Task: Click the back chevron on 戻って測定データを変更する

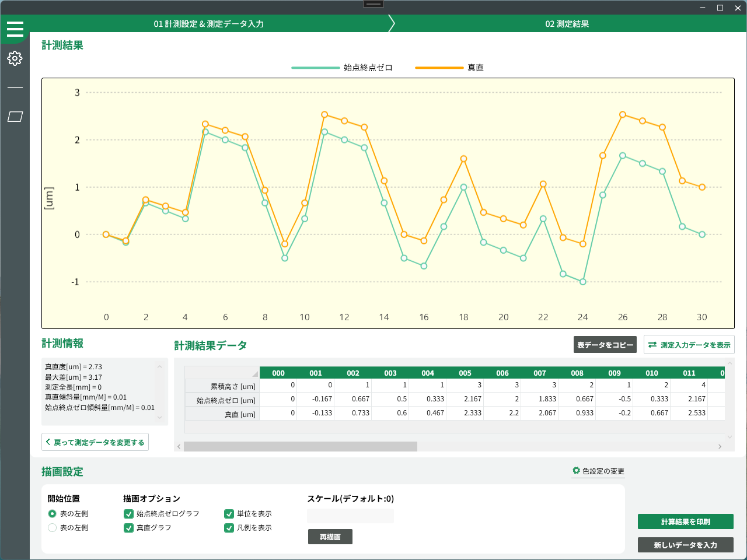Action: [x=48, y=442]
